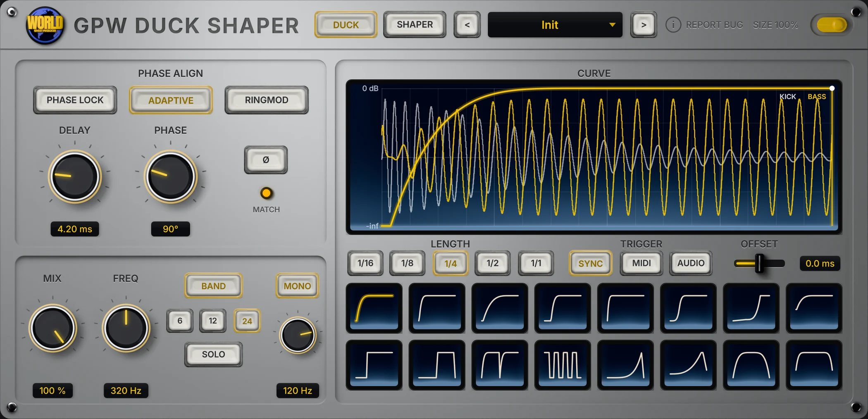
Task: Select the slow gradual rise curve preset
Action: click(500, 308)
